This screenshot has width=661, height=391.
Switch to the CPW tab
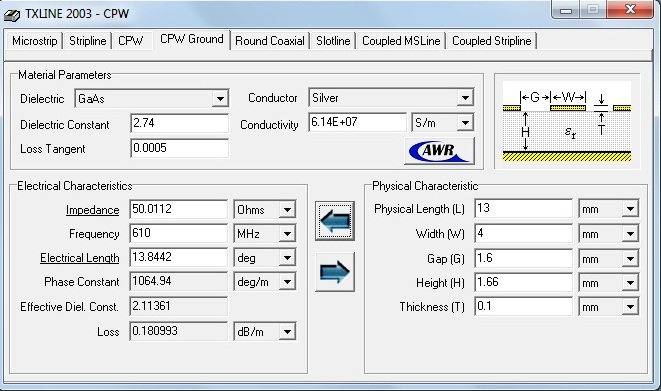point(130,41)
